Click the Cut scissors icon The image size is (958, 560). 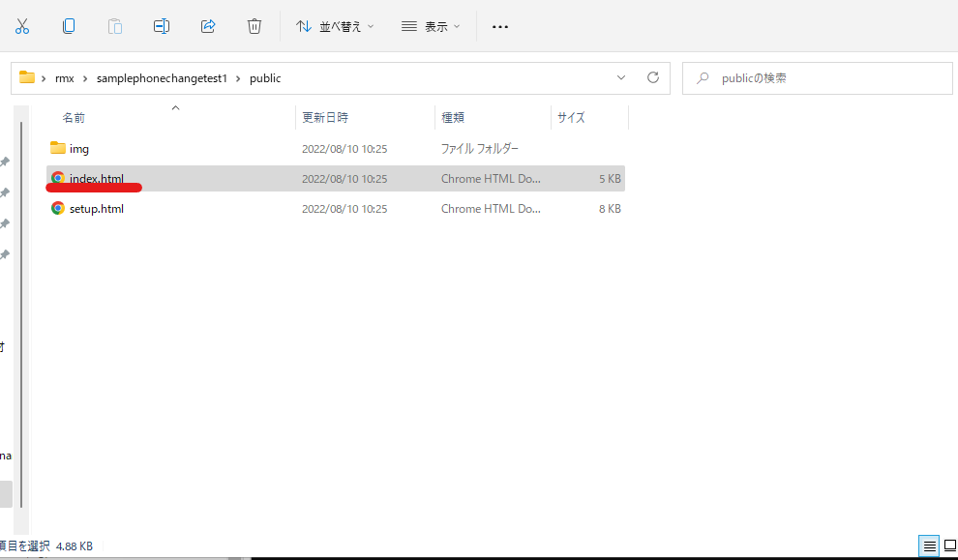point(22,26)
